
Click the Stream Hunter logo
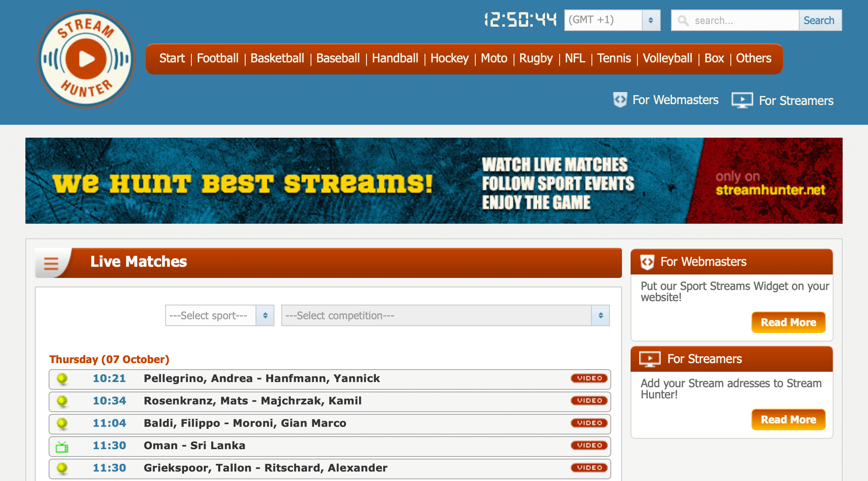(x=86, y=59)
